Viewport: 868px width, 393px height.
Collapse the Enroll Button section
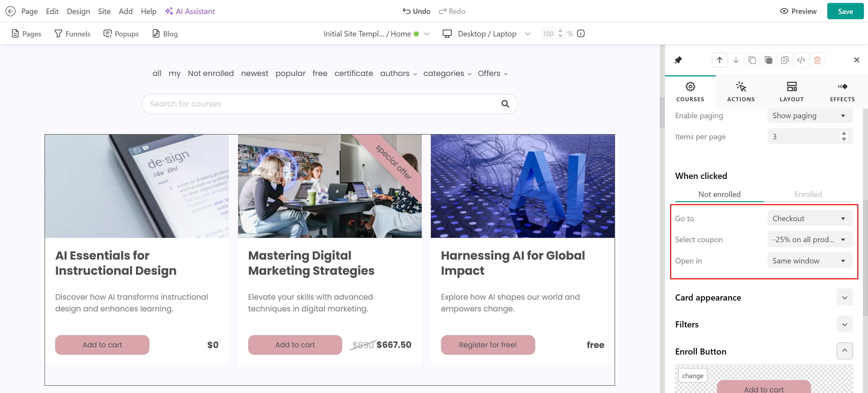(x=844, y=350)
